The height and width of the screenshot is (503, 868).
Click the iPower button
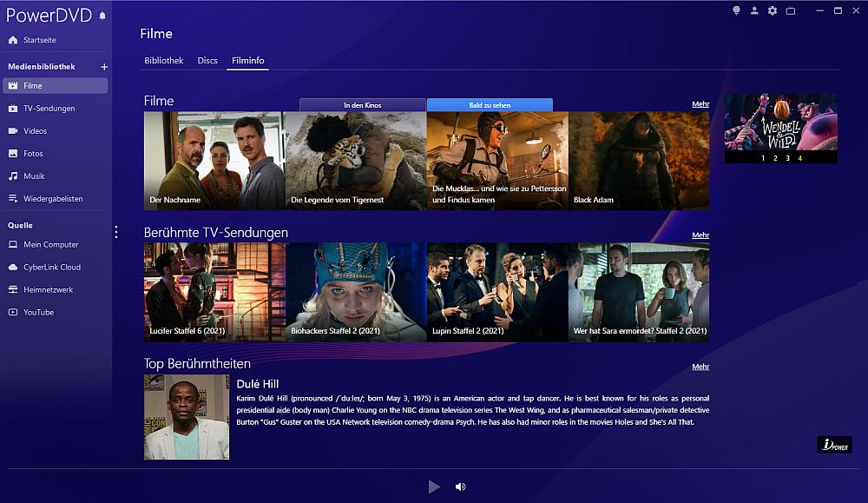coord(834,445)
